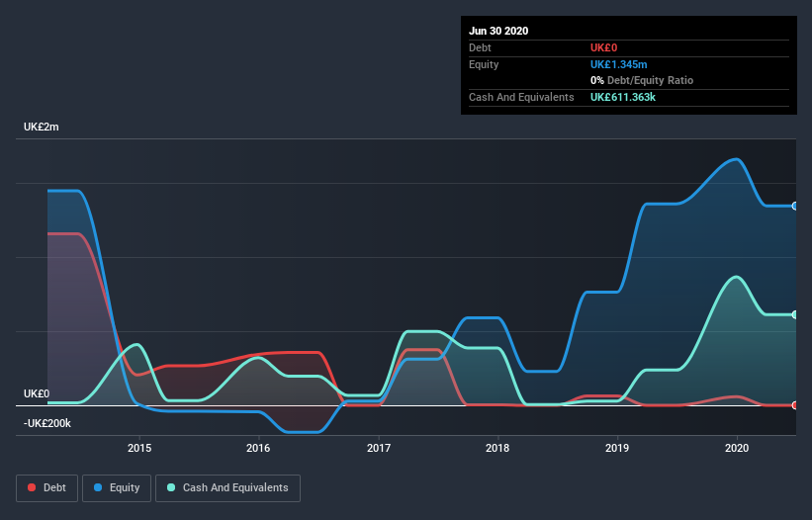Click the blue Equity legend dot
Screen dimensions: 812x520
click(x=98, y=487)
